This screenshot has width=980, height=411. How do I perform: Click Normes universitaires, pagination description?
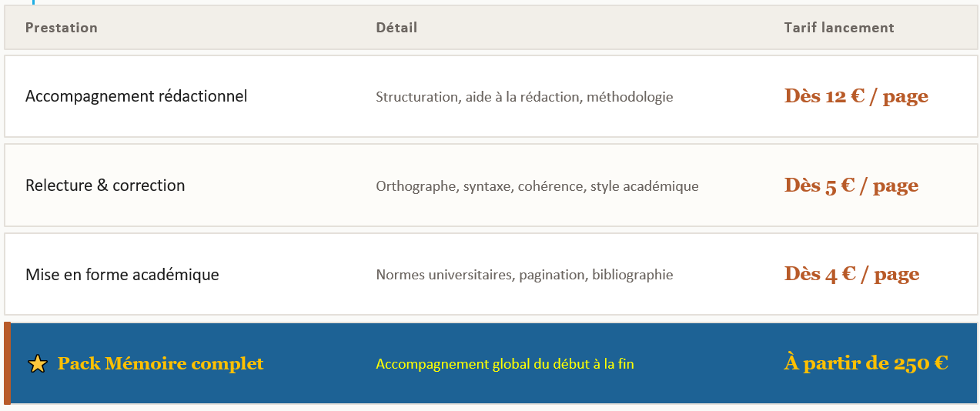point(482,275)
